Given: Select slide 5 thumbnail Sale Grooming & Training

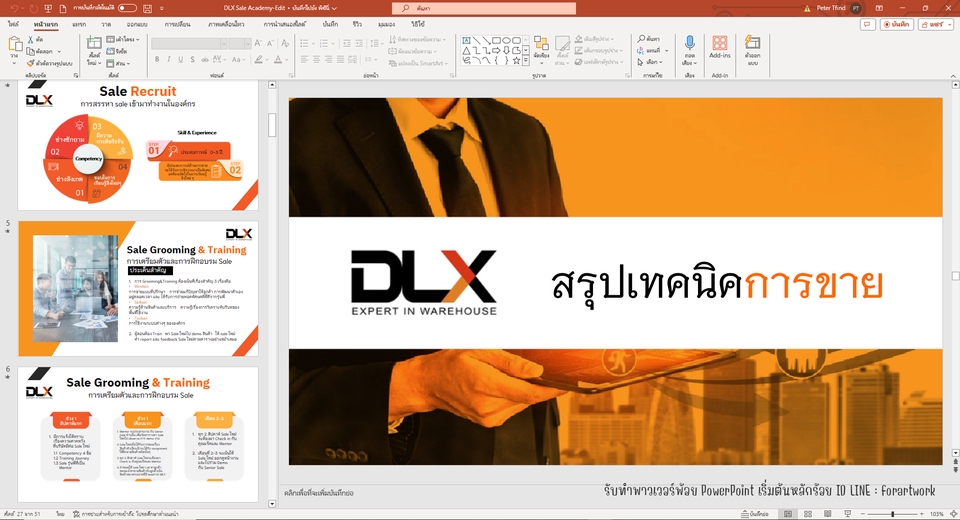Looking at the screenshot, I should [138, 288].
